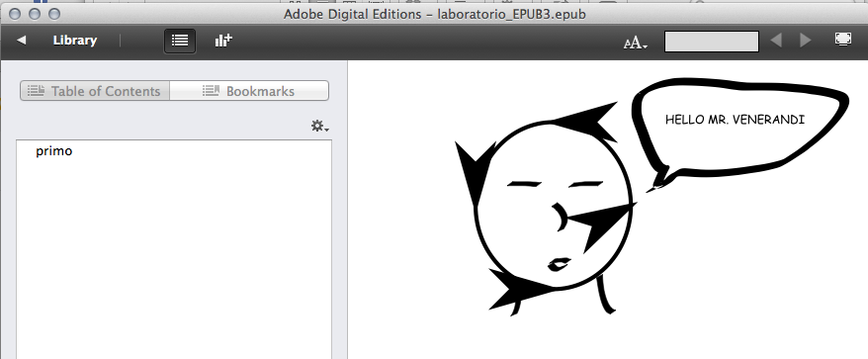Go to previous page arrow
The height and width of the screenshot is (359, 868).
coord(776,41)
